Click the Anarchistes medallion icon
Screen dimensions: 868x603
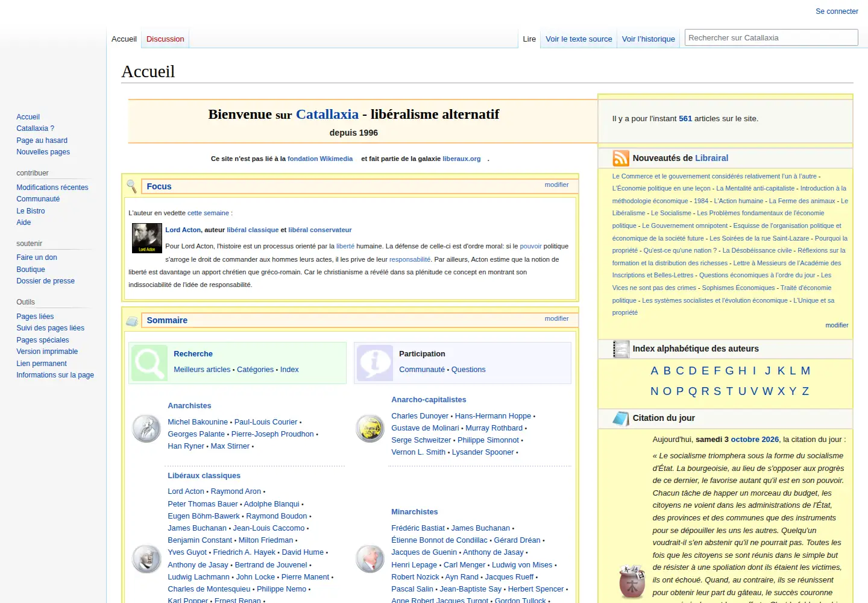click(146, 429)
